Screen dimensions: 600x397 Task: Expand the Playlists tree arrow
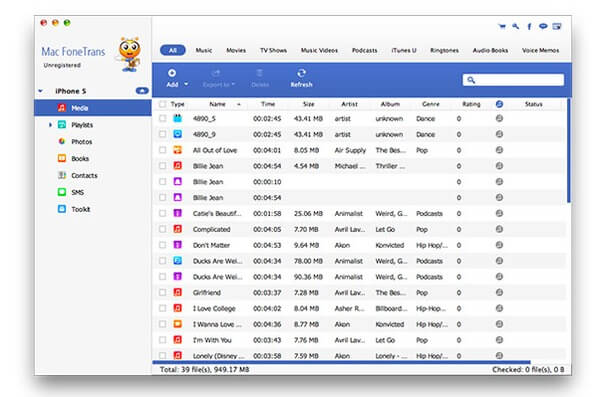(50, 125)
